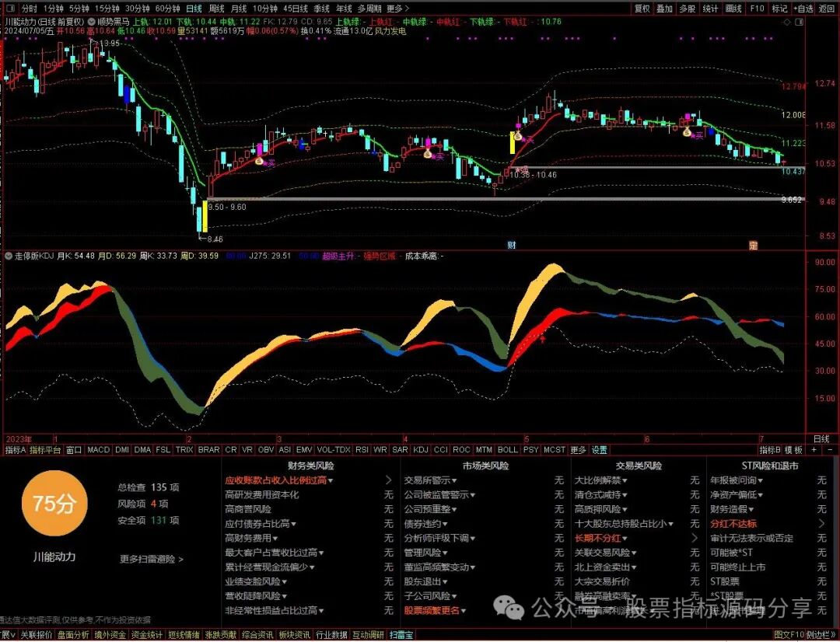This screenshot has width=840, height=642.
Task: Select the VOL-TDX indicator tab
Action: click(333, 450)
